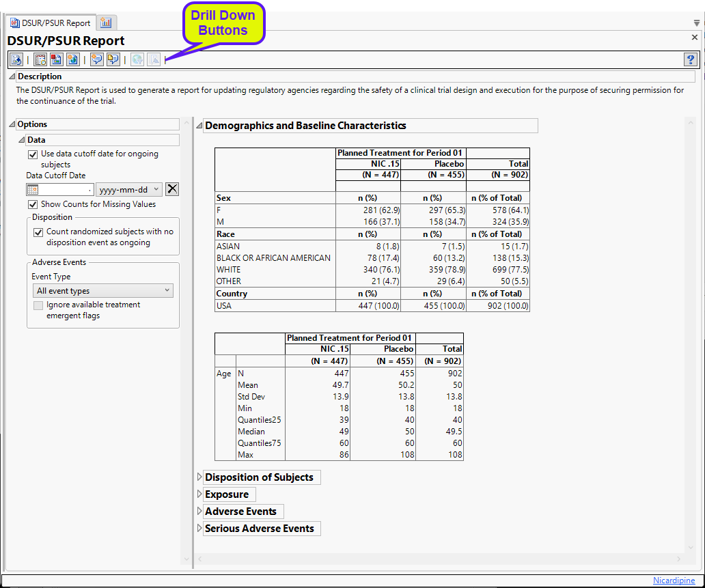
Task: Click the Data Cutoff Date input field
Action: click(x=66, y=190)
